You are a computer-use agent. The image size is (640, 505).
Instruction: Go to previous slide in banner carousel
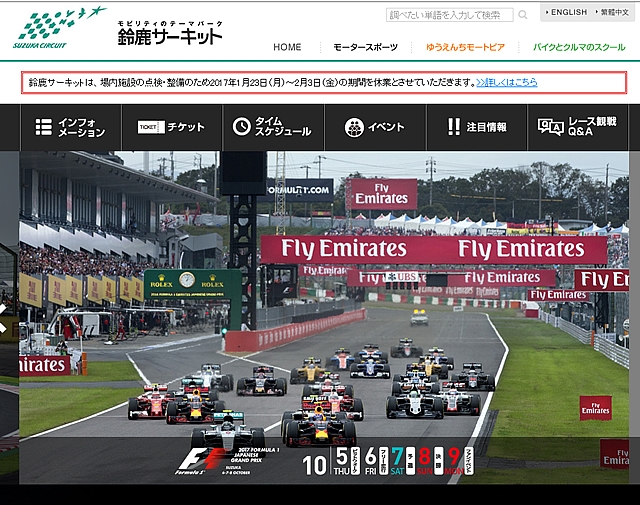(3, 318)
